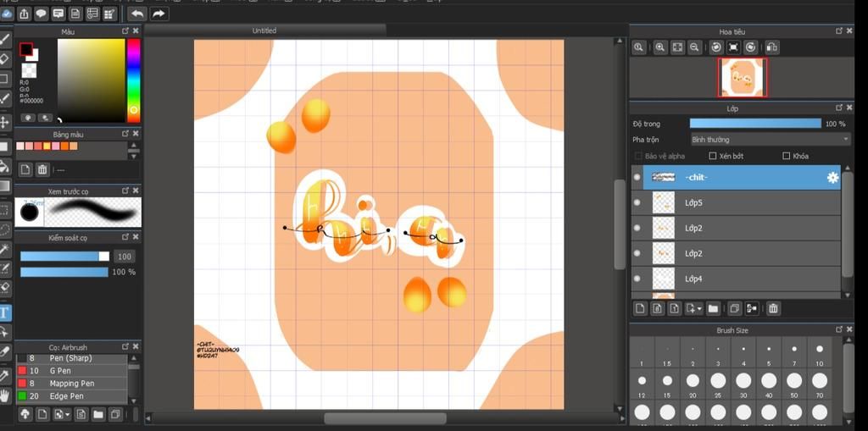Select the Hand pan tool
868x431 pixels.
click(x=4, y=395)
